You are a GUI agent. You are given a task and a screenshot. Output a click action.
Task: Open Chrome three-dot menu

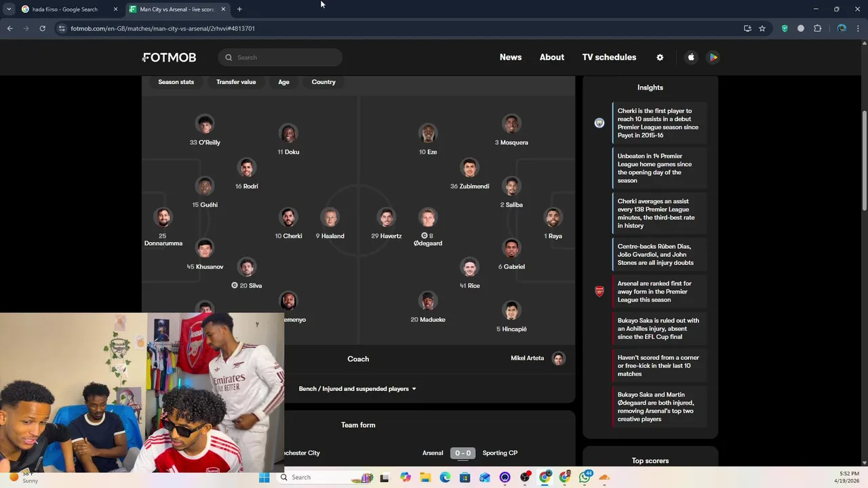coord(859,28)
